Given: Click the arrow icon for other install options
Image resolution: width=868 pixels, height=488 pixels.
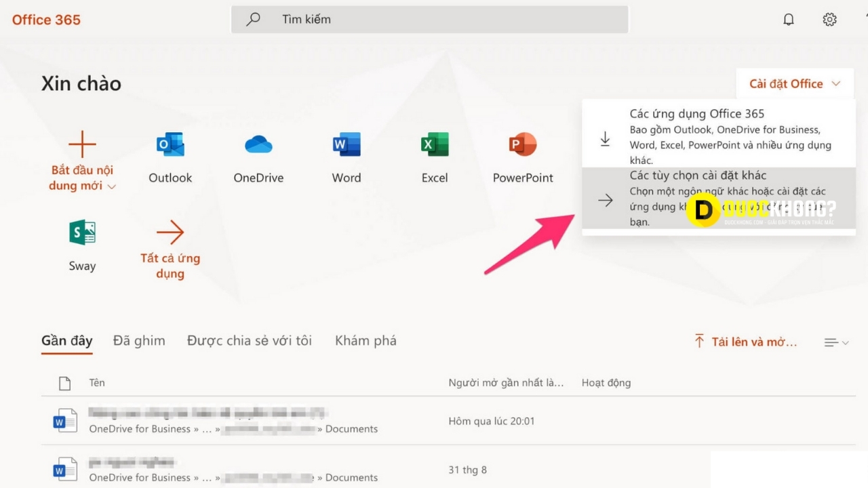Looking at the screenshot, I should [x=605, y=200].
